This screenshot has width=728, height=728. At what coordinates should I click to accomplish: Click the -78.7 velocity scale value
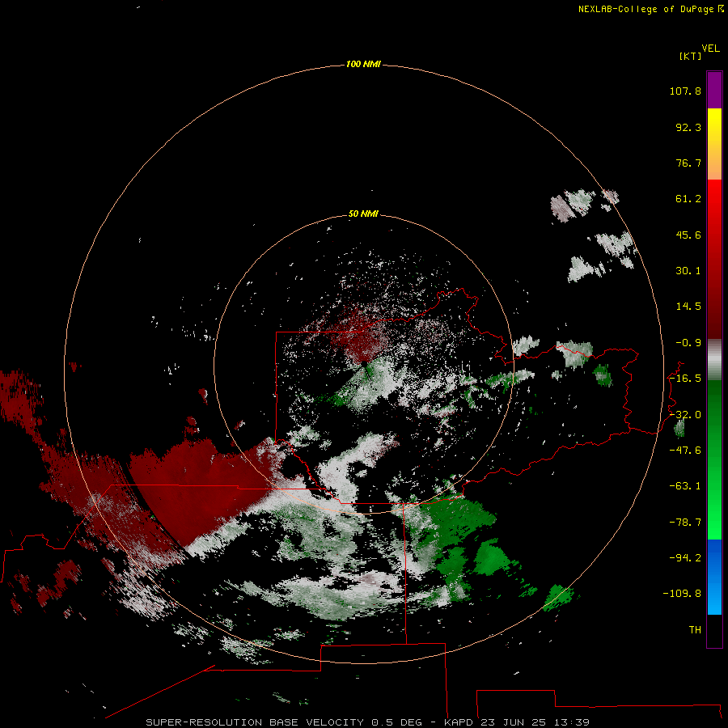(685, 523)
